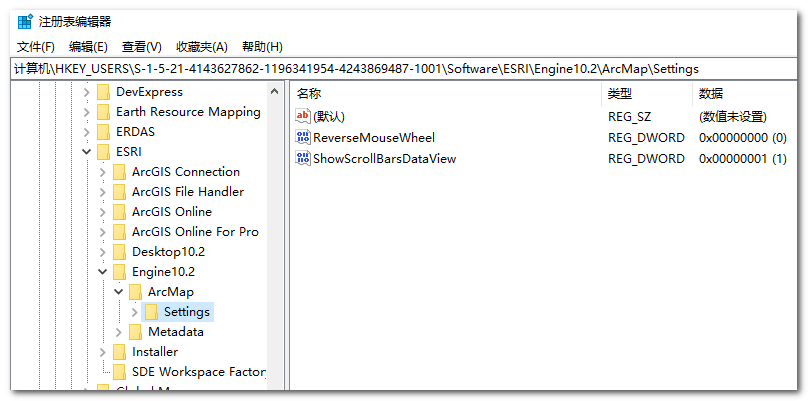Click the ArcGIS Online folder icon

click(x=120, y=212)
